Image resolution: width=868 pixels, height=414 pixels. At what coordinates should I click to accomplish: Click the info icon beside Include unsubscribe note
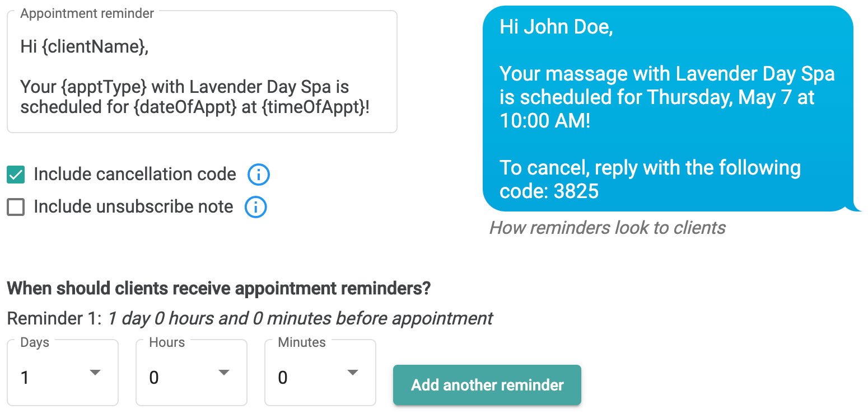coord(255,207)
